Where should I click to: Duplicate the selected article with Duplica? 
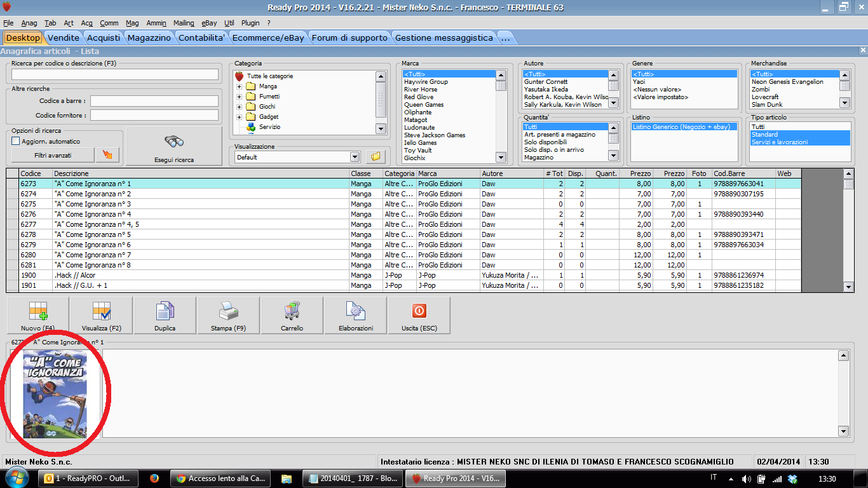[165, 315]
